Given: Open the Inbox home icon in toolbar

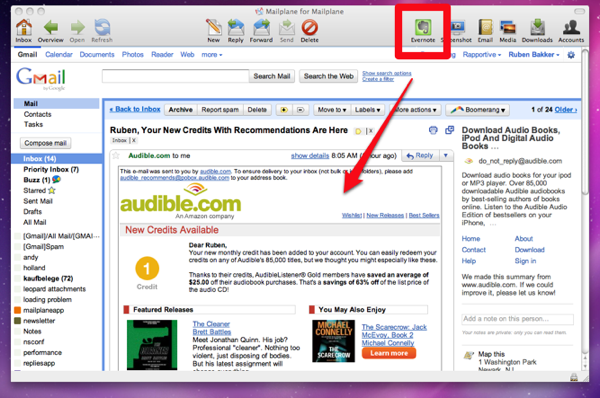Looking at the screenshot, I should coord(24,28).
